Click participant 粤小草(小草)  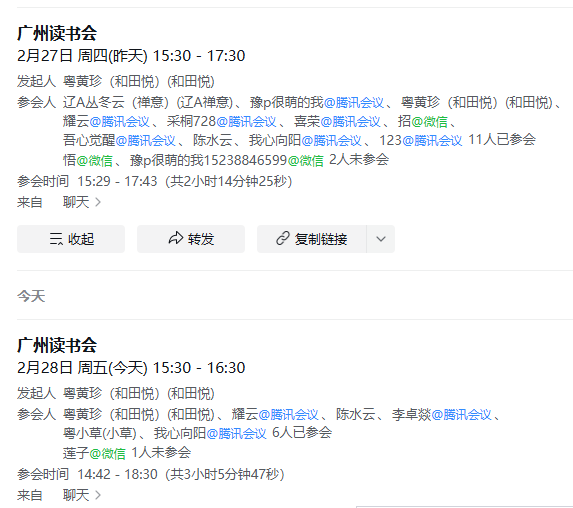click(99, 433)
